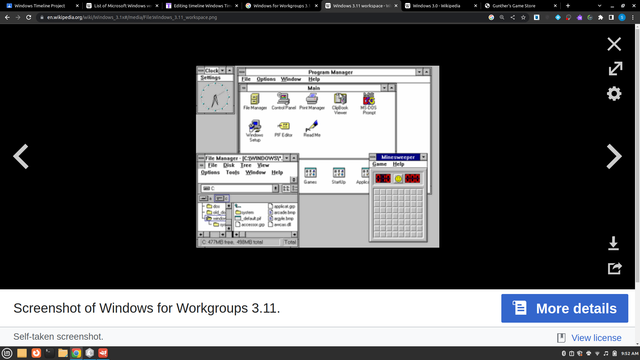Focus Chrome in the taskbar

[x=76, y=353]
